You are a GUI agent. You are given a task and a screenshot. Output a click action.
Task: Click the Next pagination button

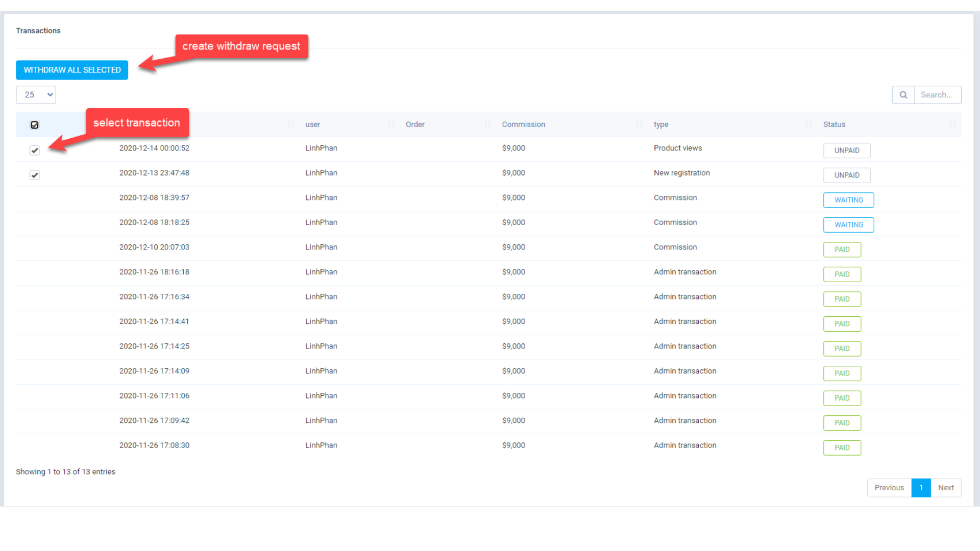(x=946, y=487)
